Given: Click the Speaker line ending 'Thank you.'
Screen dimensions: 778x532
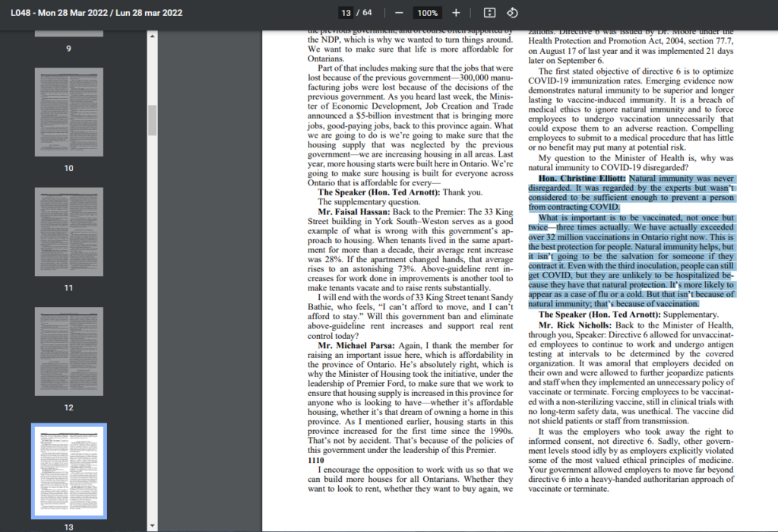Looking at the screenshot, I should tap(400, 192).
